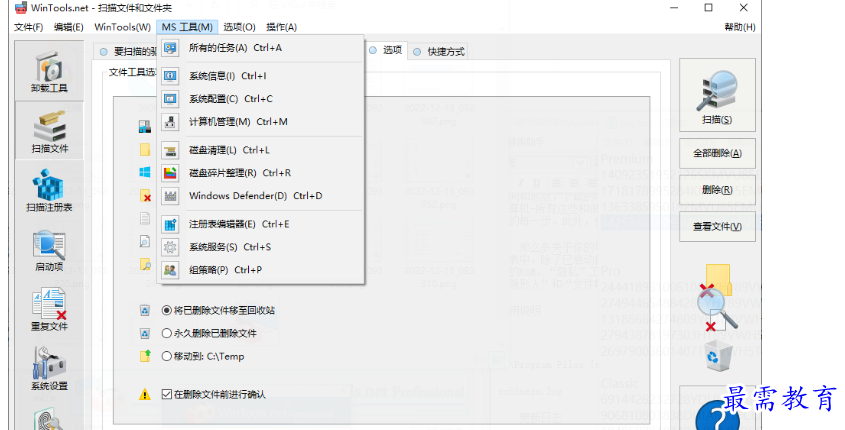Click the delete-search file icon on right panel
This screenshot has height=430, width=845.
pyautogui.click(x=717, y=298)
